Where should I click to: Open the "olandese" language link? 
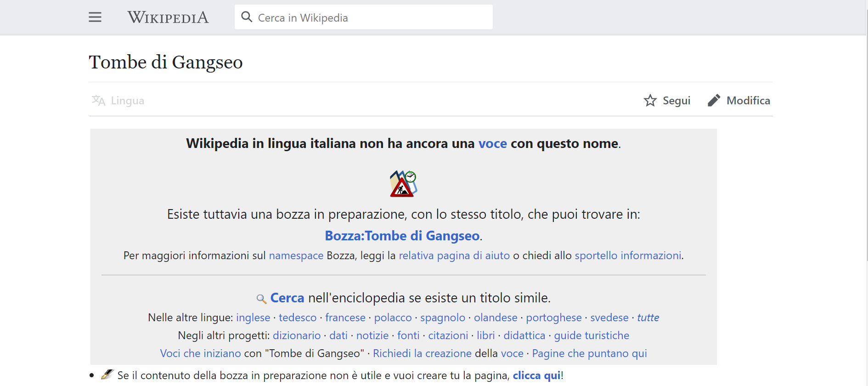point(496,318)
